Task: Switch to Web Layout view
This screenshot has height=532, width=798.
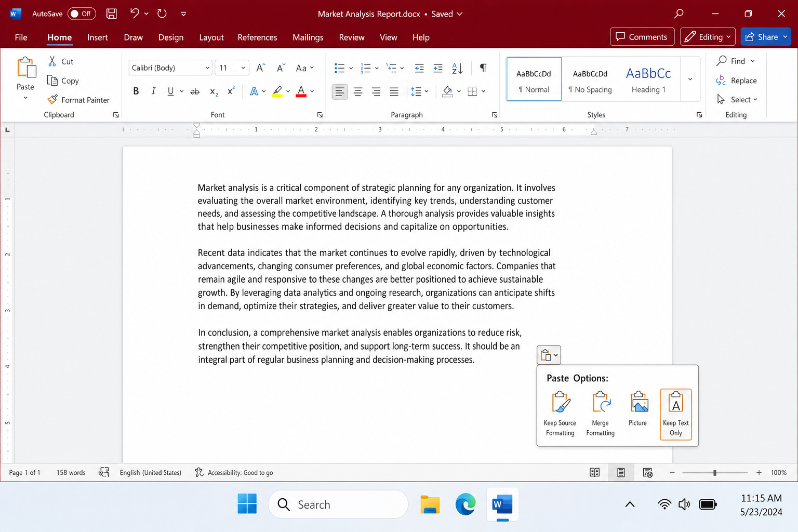Action: (647, 472)
